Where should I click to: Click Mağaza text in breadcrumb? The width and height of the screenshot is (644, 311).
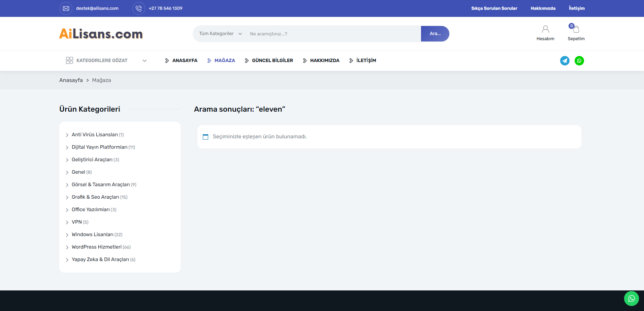pyautogui.click(x=101, y=80)
